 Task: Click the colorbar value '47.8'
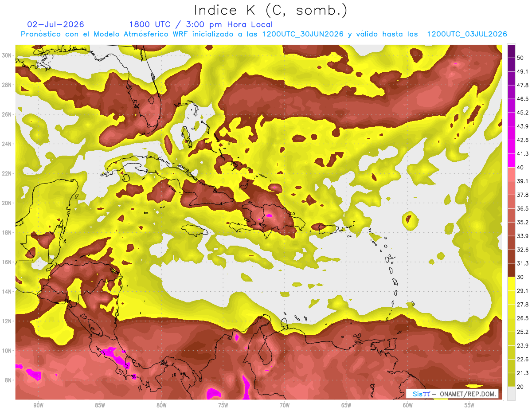coord(523,85)
